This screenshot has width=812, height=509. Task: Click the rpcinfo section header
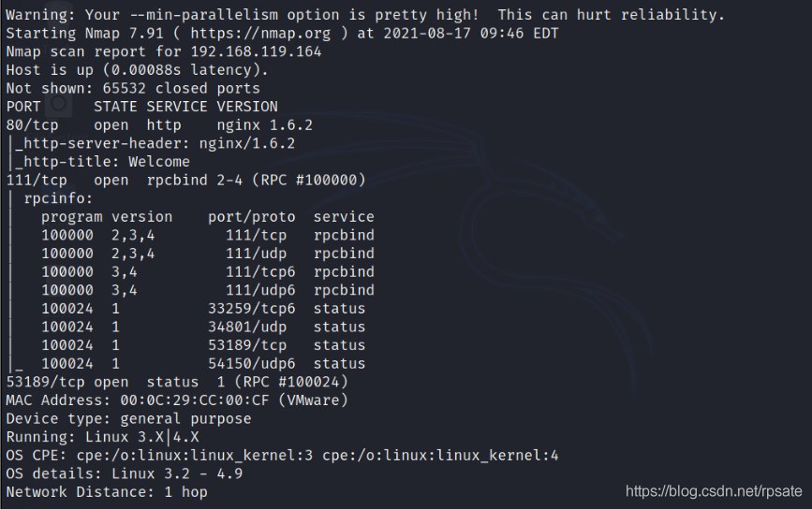[58, 198]
